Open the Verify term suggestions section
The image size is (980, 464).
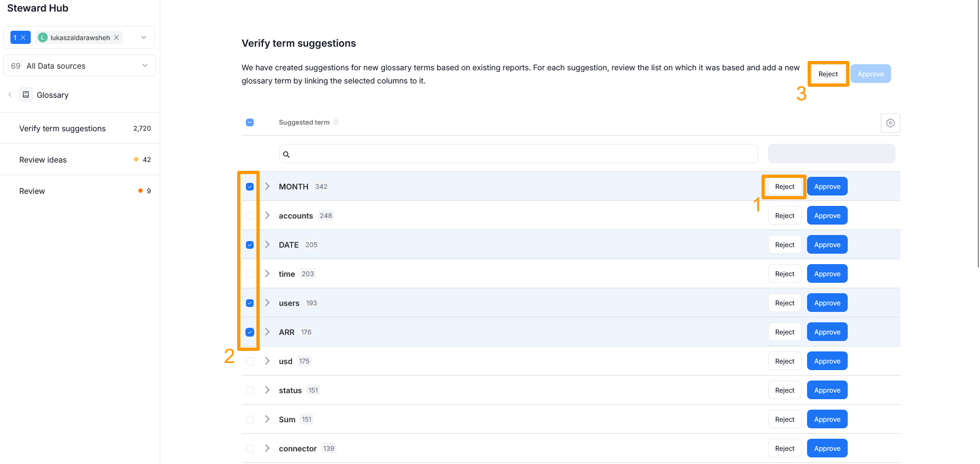(x=62, y=128)
